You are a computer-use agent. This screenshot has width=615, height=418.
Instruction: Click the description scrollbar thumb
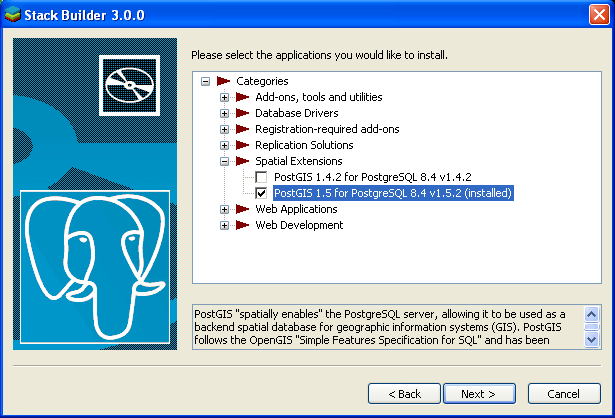[x=591, y=327]
